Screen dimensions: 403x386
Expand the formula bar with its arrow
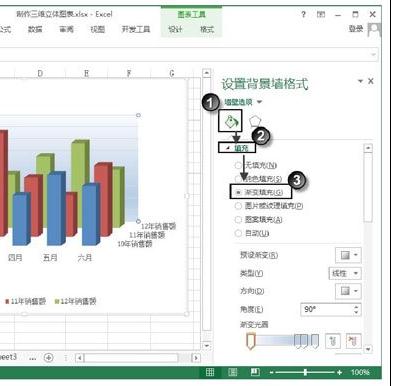click(374, 54)
